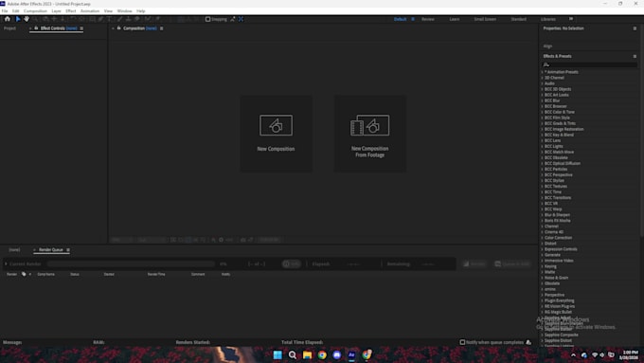The image size is (644, 363).
Task: Open File Explorer from taskbar
Action: click(x=307, y=354)
